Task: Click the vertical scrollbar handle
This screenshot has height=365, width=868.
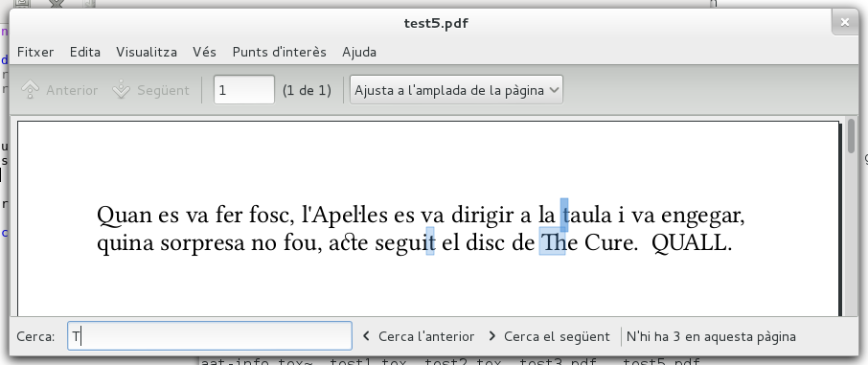Action: 851,136
